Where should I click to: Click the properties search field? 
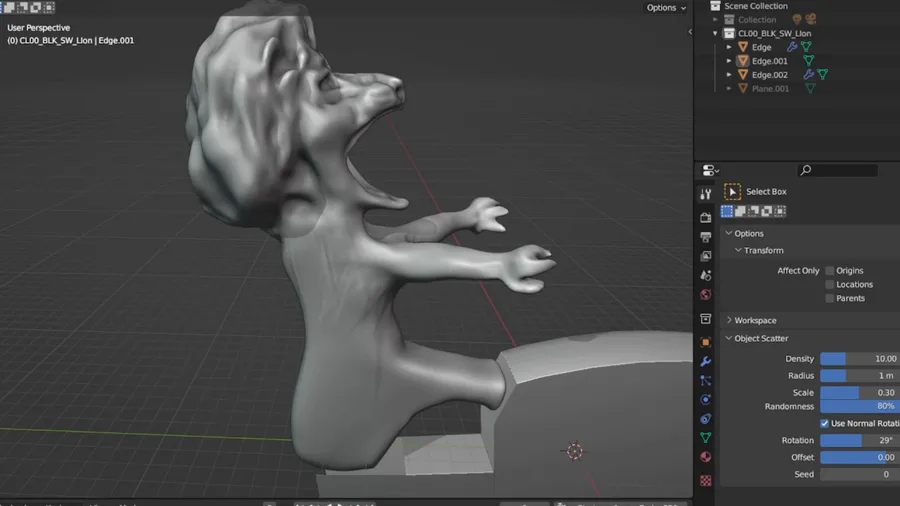pos(837,170)
